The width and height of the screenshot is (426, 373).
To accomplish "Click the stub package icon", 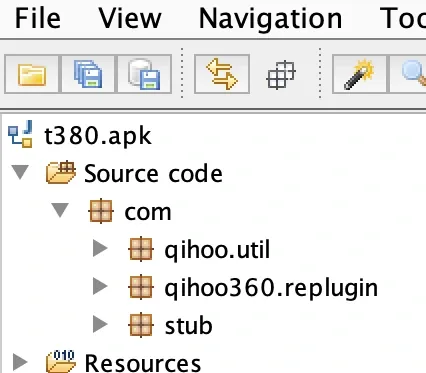I will (141, 325).
